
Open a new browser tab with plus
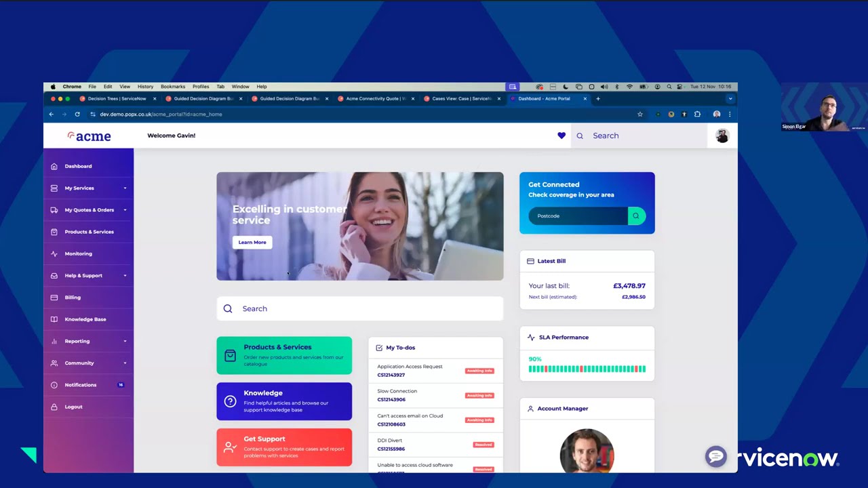point(597,99)
